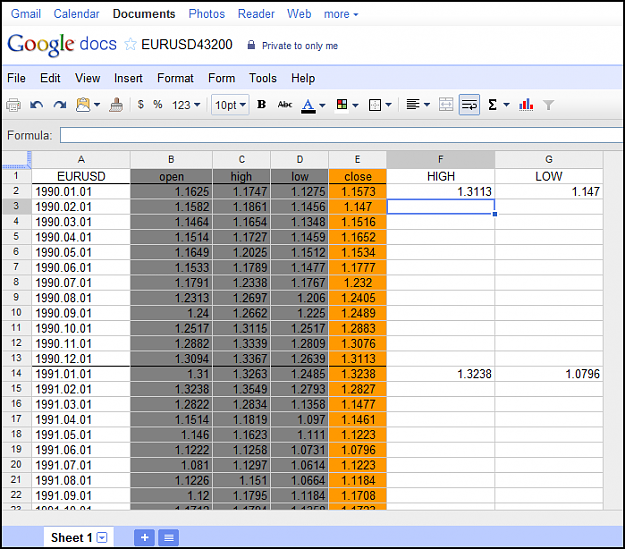Select the Sheet 1 tab
This screenshot has height=549, width=625.
tap(78, 537)
